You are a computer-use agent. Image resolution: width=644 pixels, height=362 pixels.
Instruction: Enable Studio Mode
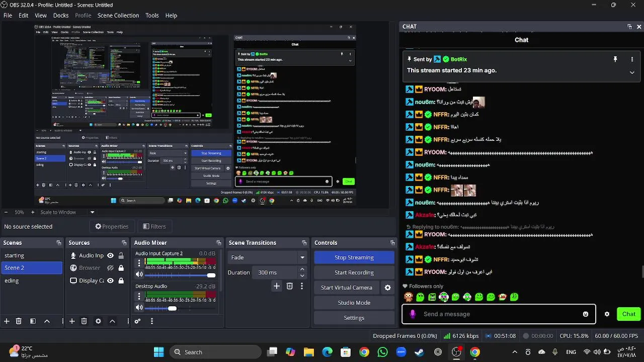point(354,303)
